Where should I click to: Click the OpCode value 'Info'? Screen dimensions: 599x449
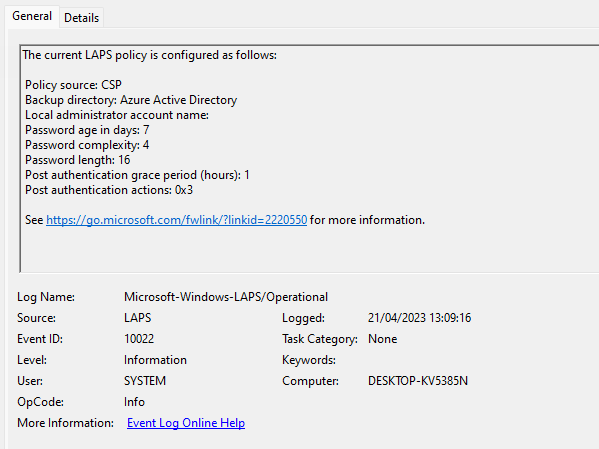[134, 402]
